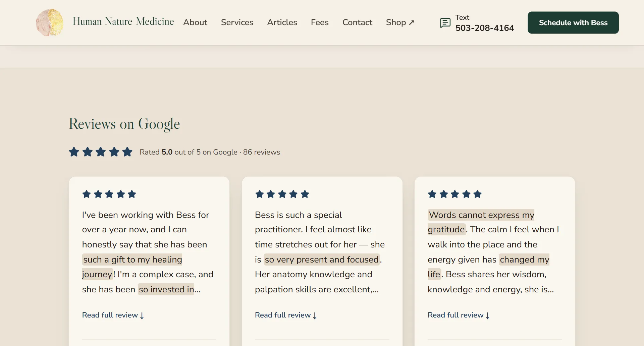Expand full review starting "I've been working"
Viewport: 644px width, 346px height.
coord(113,315)
